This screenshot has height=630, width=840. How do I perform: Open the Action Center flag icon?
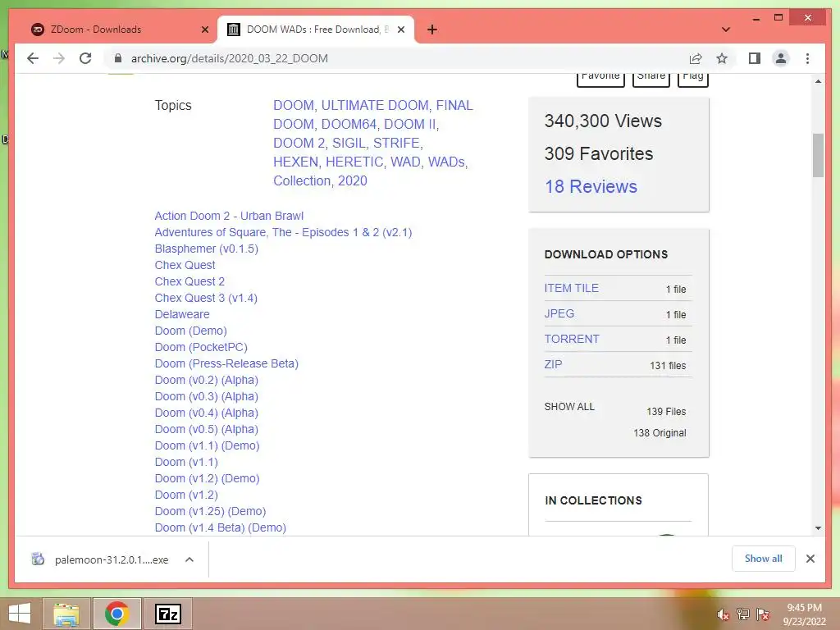pos(763,614)
